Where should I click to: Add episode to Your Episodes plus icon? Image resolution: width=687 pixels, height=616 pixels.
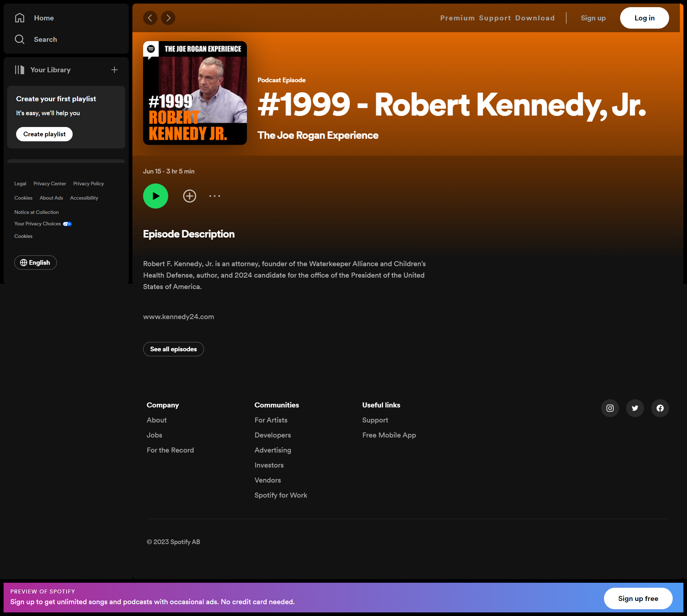(x=190, y=196)
